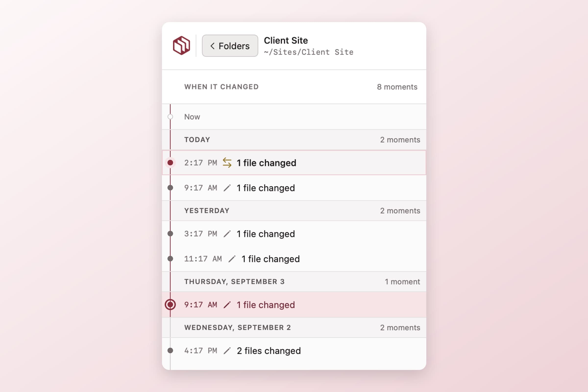Click the Wednesday, September 2 header
The width and height of the screenshot is (588, 392).
(294, 328)
